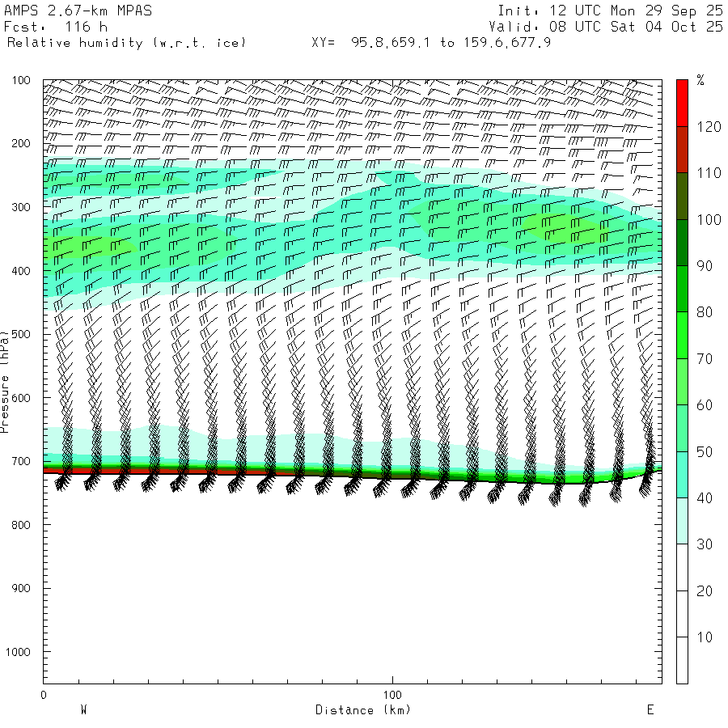Click the color bar label '120'

709,127
